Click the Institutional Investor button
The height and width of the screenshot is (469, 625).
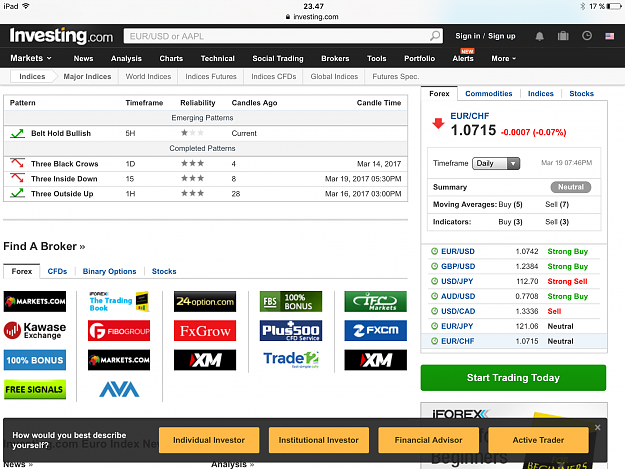(318, 440)
